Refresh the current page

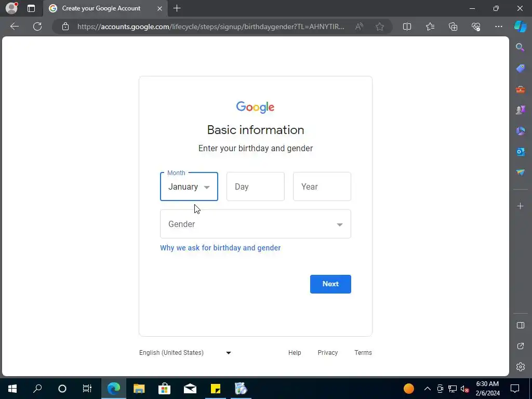(37, 26)
